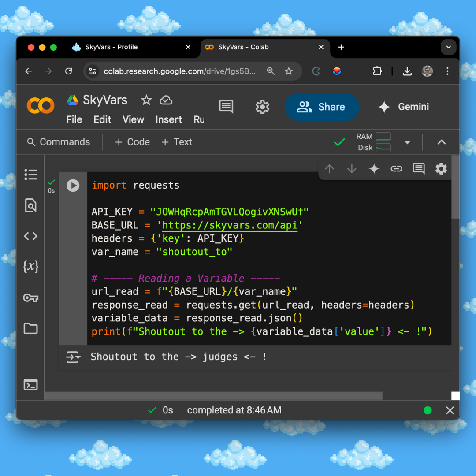Open the Terminal icon in sidebar
The width and height of the screenshot is (476, 476).
[31, 385]
